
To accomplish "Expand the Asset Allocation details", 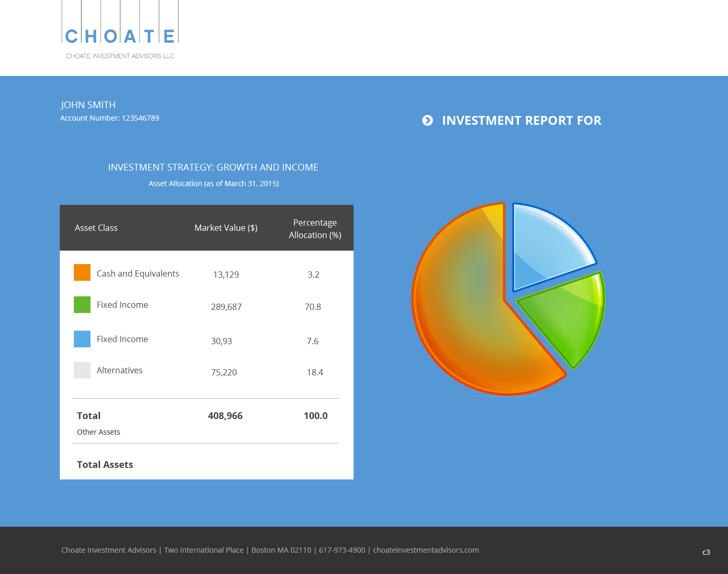I will click(214, 183).
